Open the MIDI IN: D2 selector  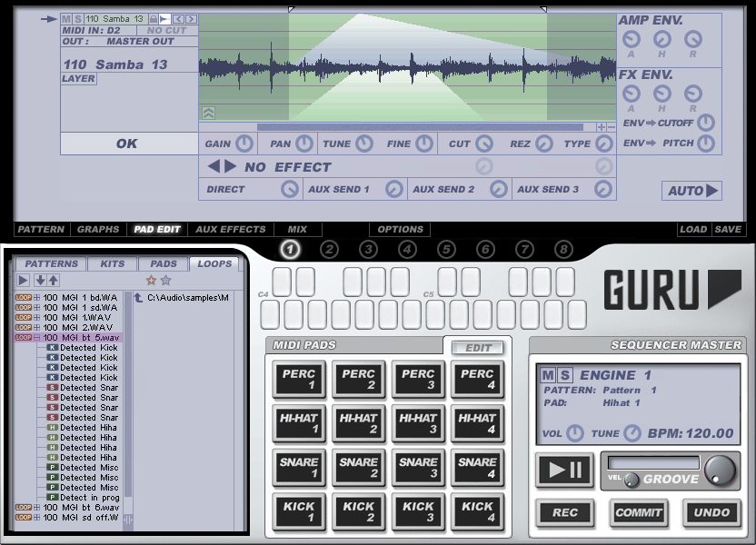98,30
